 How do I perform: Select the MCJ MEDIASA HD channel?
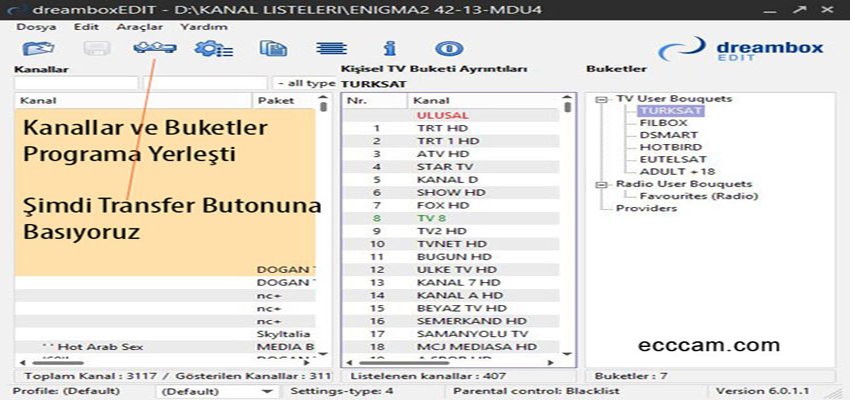click(x=450, y=346)
